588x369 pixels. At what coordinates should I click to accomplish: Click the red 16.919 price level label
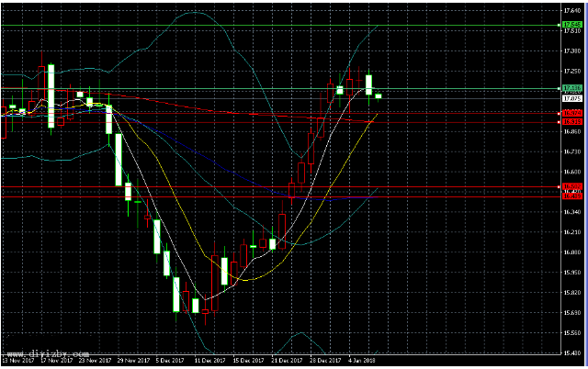coord(572,121)
